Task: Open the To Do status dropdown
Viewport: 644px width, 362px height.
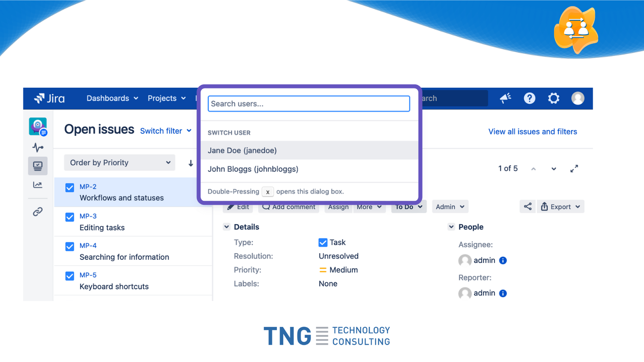Action: [409, 207]
